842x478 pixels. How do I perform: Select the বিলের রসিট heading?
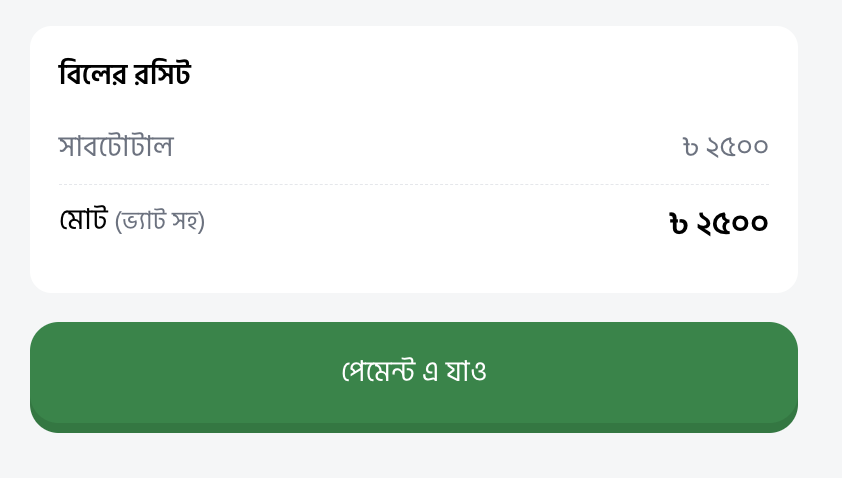click(125, 73)
